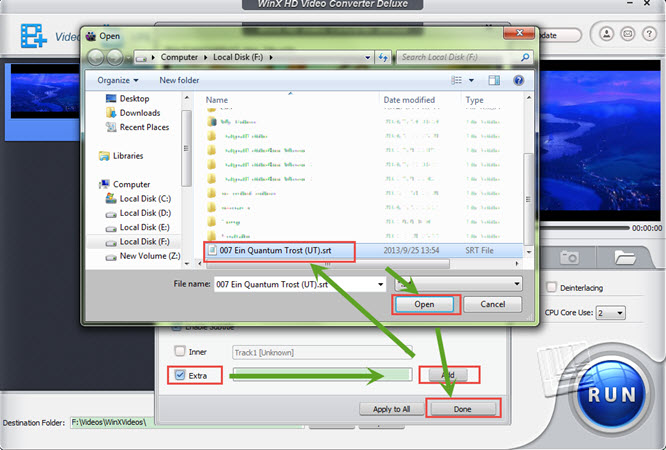Toggle the preview pane icon
The height and width of the screenshot is (450, 666).
(x=494, y=80)
